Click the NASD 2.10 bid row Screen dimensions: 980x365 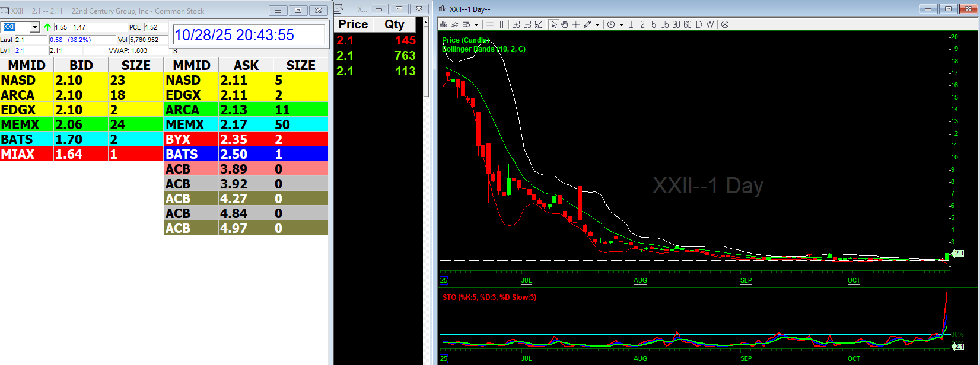[x=81, y=80]
